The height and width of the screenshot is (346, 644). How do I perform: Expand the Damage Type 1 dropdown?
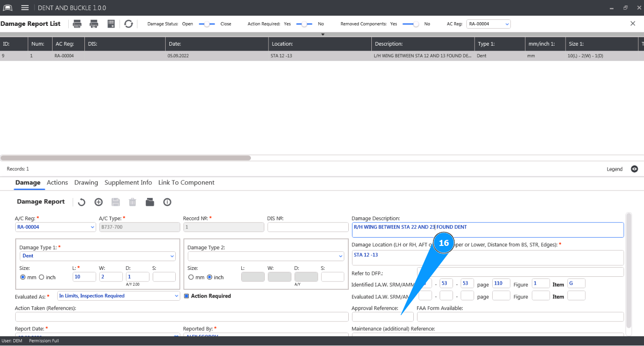172,256
